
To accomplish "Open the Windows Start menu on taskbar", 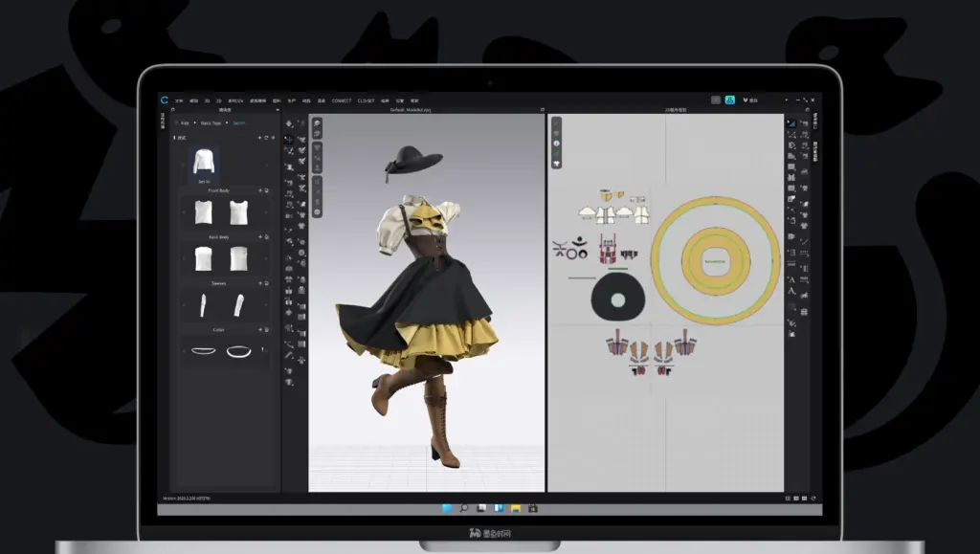I will (x=448, y=507).
